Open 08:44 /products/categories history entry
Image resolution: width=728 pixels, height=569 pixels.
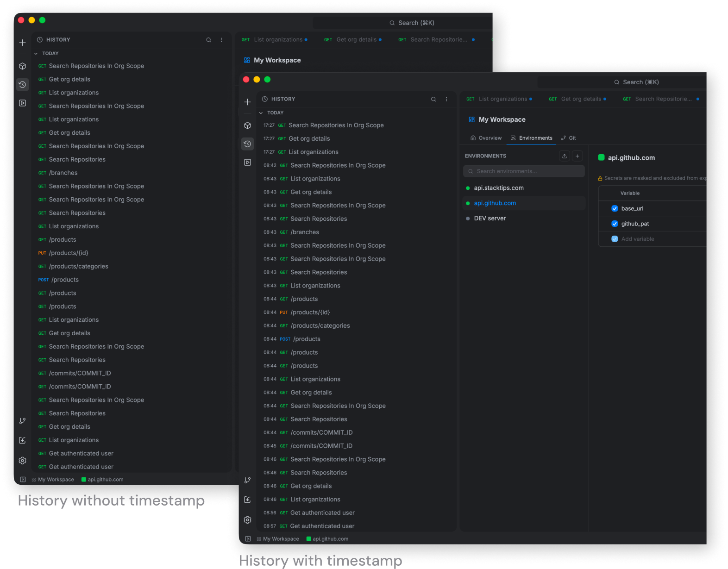click(357, 326)
